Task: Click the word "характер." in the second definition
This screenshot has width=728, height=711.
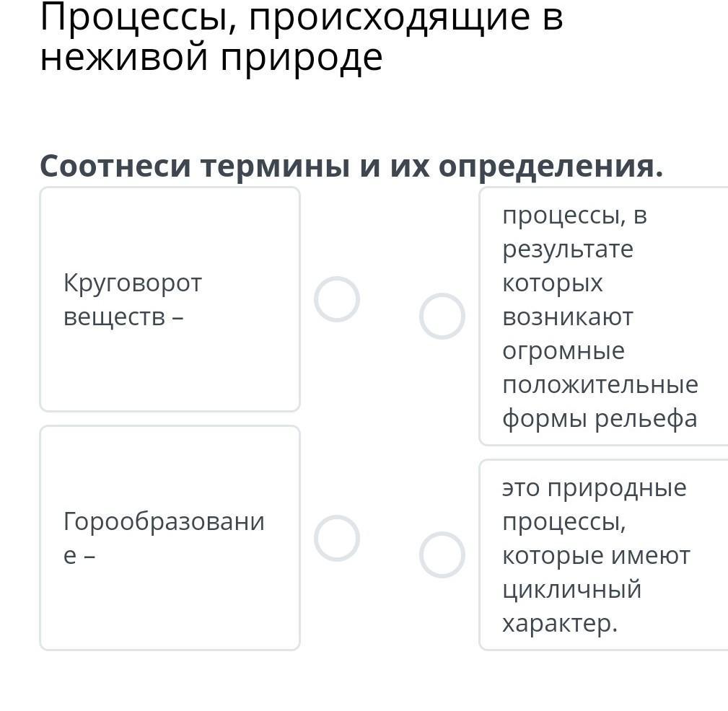Action: click(560, 623)
